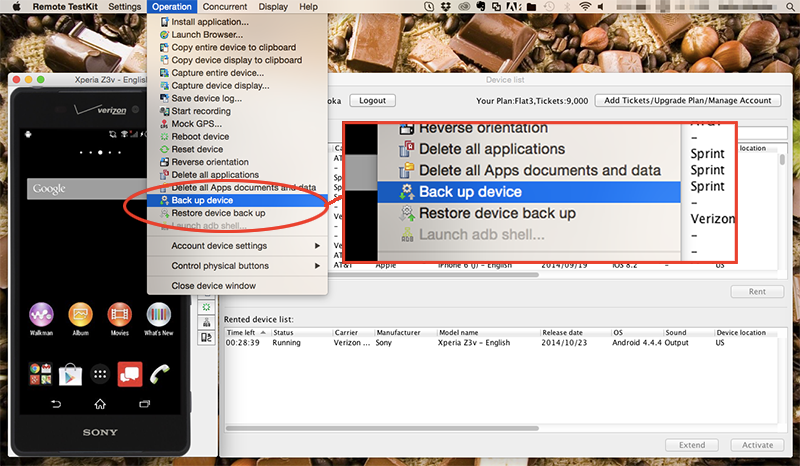
Task: Click the Extend button
Action: point(692,445)
